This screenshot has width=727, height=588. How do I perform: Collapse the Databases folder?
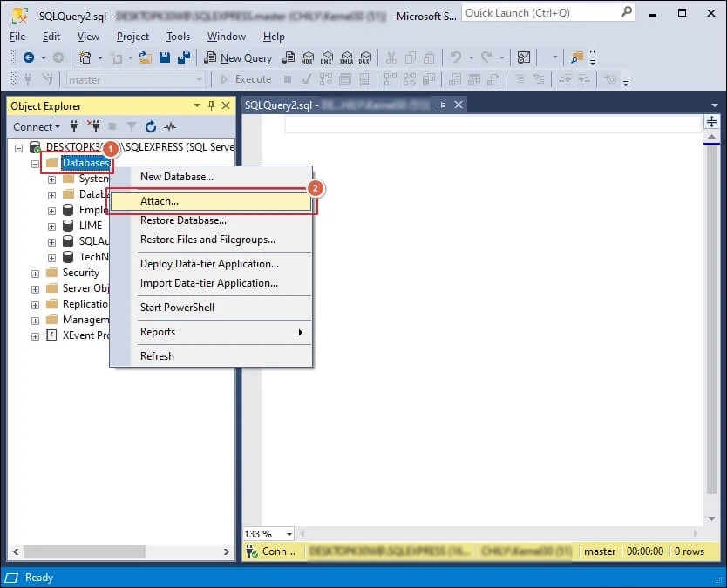[x=35, y=164]
